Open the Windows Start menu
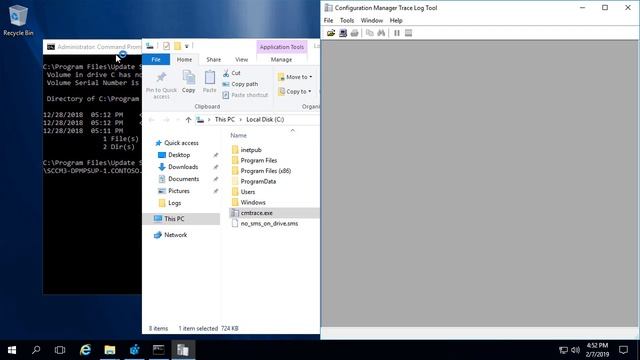 point(12,350)
